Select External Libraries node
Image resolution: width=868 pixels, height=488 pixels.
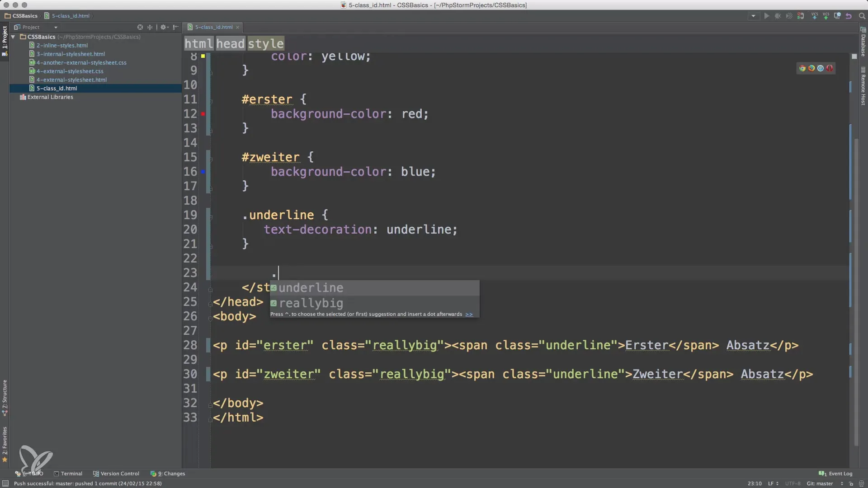pos(50,97)
